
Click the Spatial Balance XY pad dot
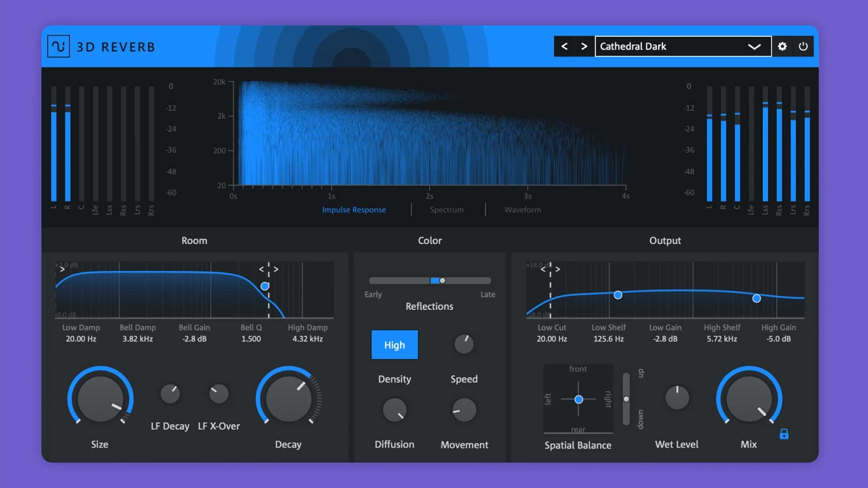point(579,399)
